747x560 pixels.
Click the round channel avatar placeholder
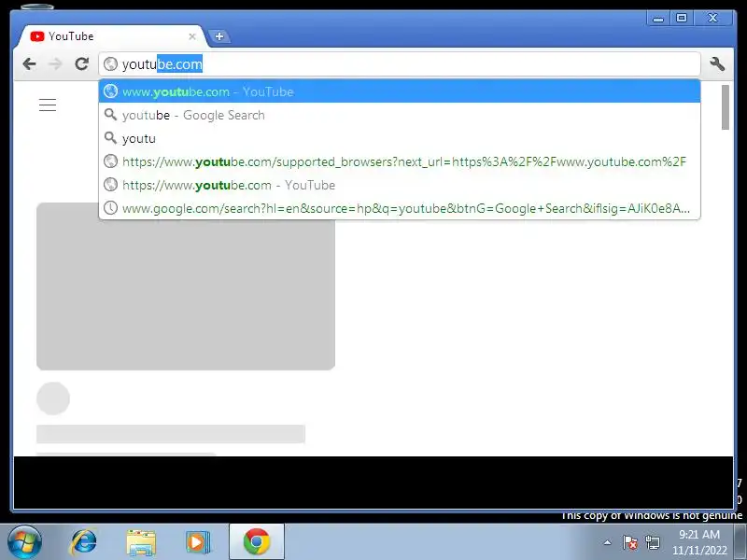point(53,399)
